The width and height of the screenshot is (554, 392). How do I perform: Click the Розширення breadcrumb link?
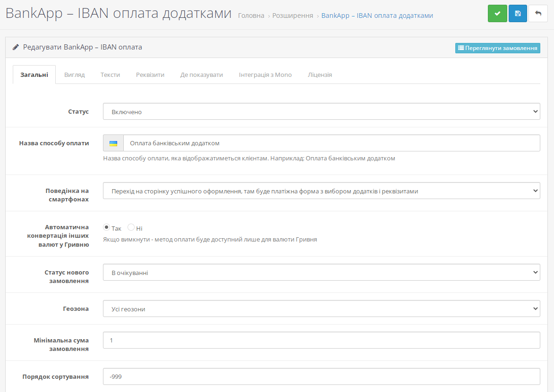tap(292, 16)
